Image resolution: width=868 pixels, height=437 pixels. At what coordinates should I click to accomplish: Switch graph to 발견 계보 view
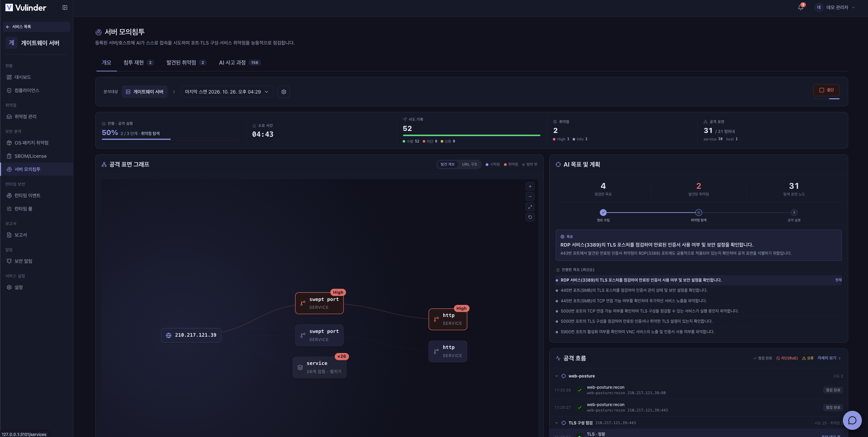click(447, 164)
